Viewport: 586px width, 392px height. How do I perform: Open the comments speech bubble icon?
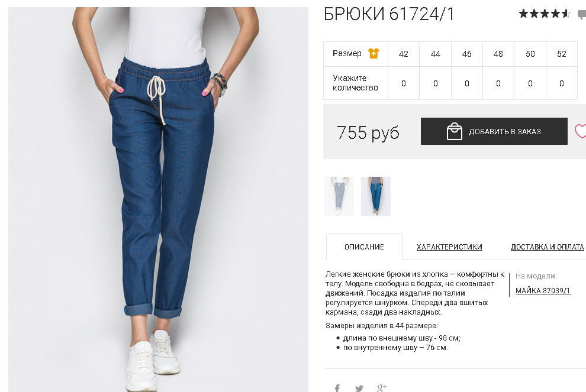pos(582,15)
